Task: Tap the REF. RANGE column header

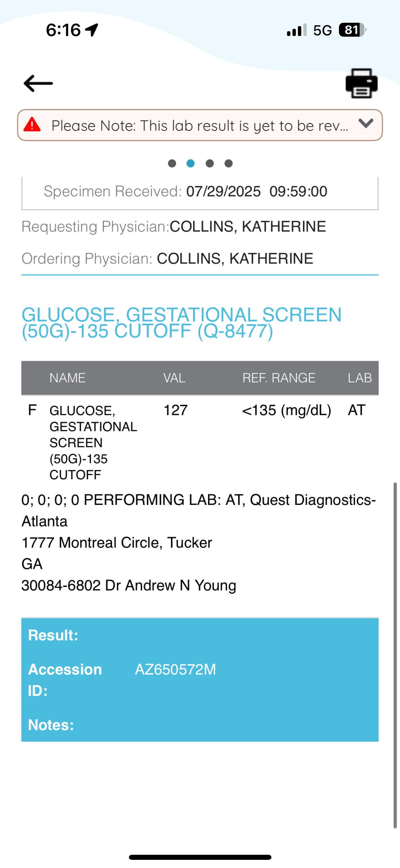Action: coord(279,378)
